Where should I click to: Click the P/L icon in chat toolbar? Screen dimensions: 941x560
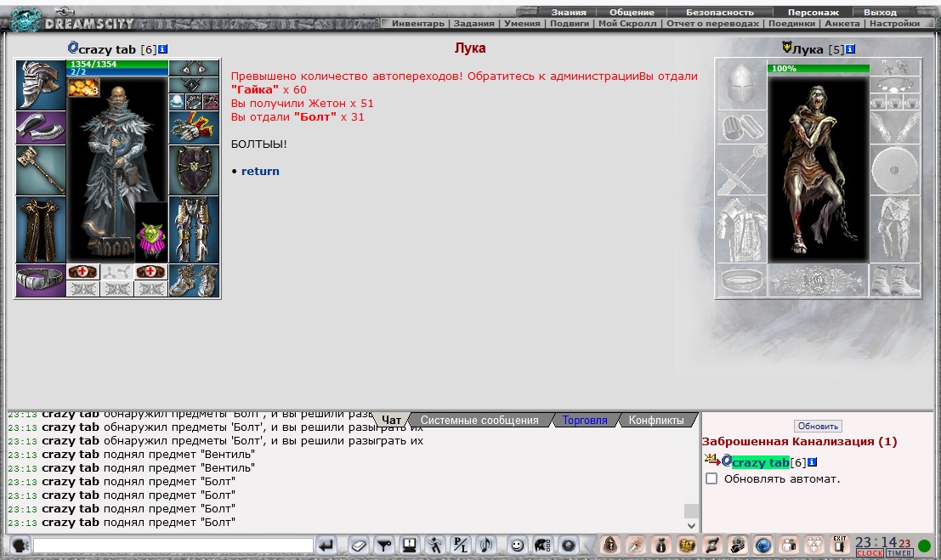460,546
